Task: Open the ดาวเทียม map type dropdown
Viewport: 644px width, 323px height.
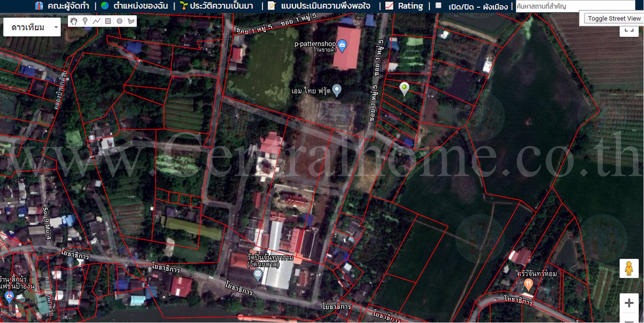Action: click(32, 27)
